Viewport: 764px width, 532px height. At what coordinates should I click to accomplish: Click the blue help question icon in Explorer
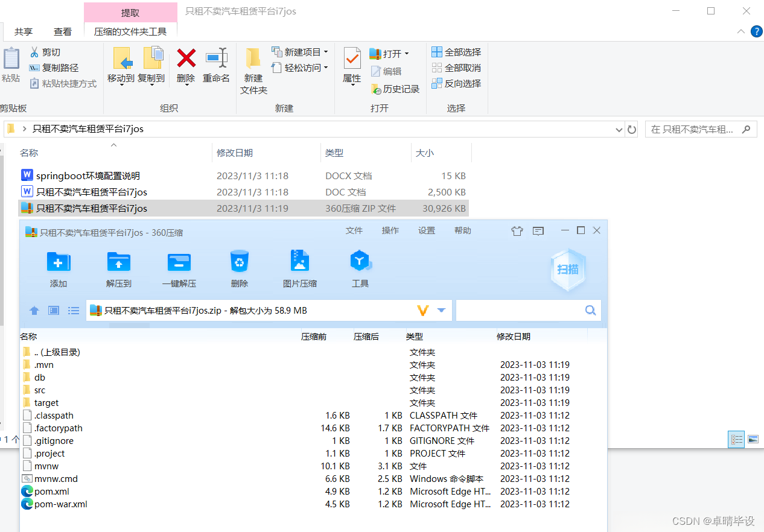(x=756, y=31)
